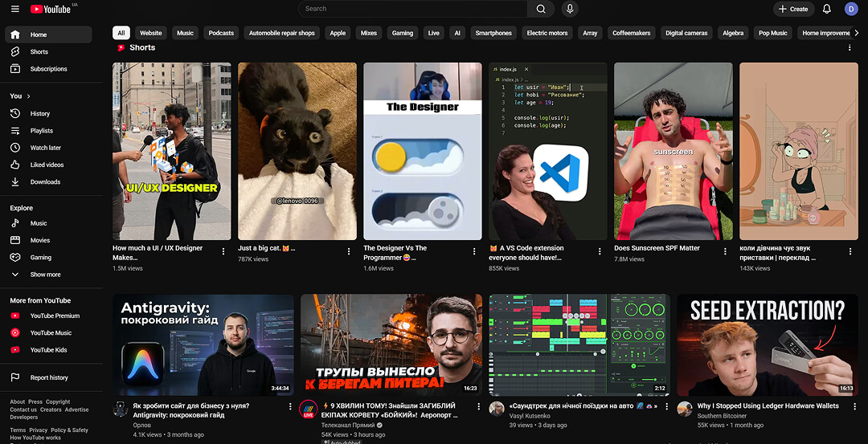
Task: Select the Apple filter chip
Action: (338, 33)
